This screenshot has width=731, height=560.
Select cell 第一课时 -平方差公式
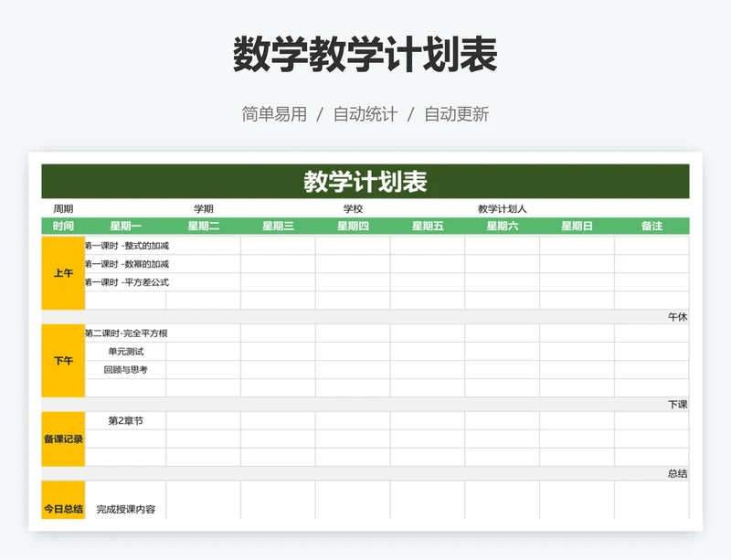pos(126,282)
